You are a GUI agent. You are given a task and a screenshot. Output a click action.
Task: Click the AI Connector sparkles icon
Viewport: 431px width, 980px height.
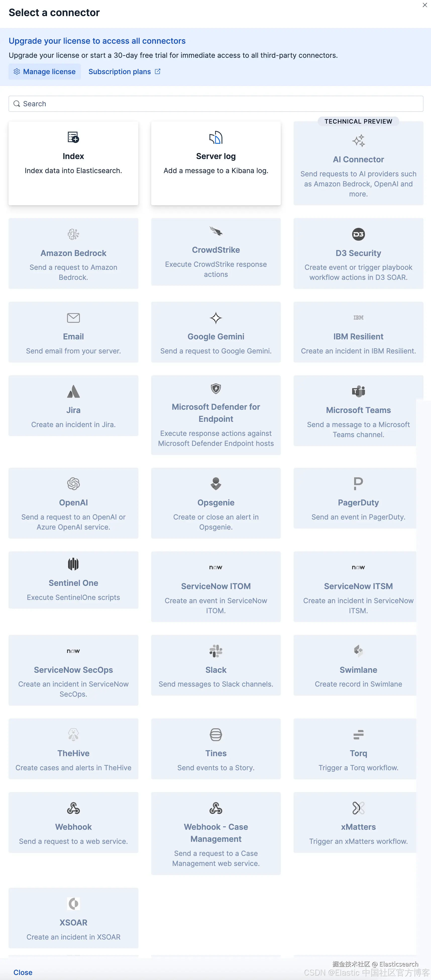click(x=358, y=141)
